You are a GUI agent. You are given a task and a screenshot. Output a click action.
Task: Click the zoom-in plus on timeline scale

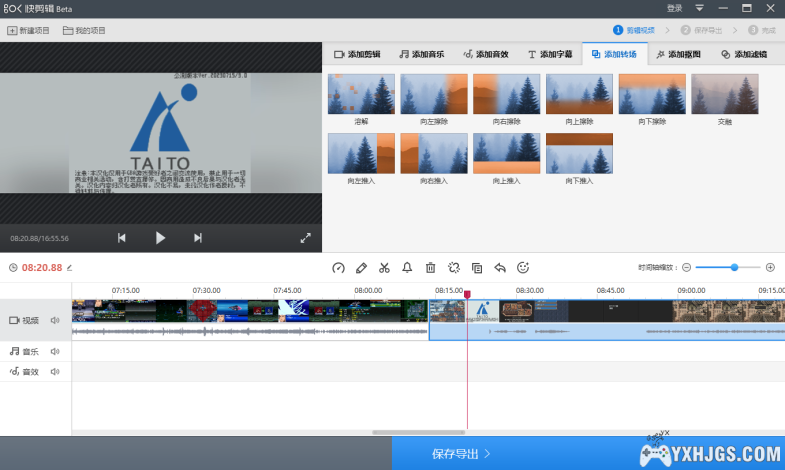[x=770, y=267]
